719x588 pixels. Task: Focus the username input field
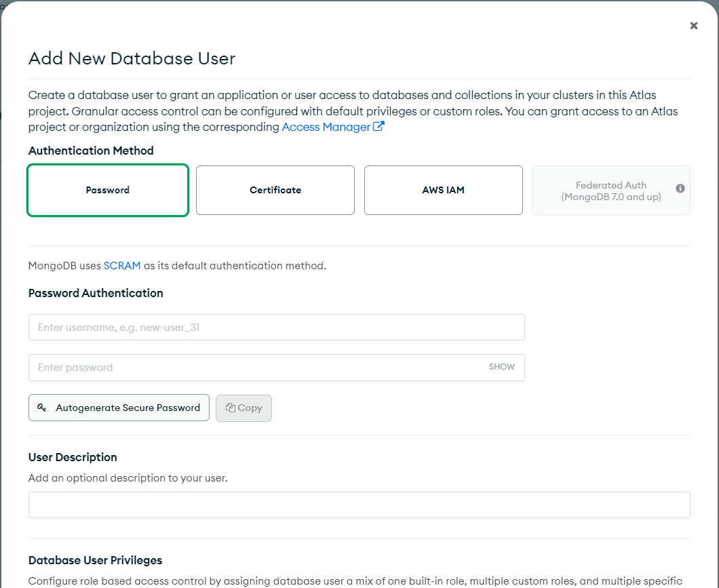pos(277,327)
